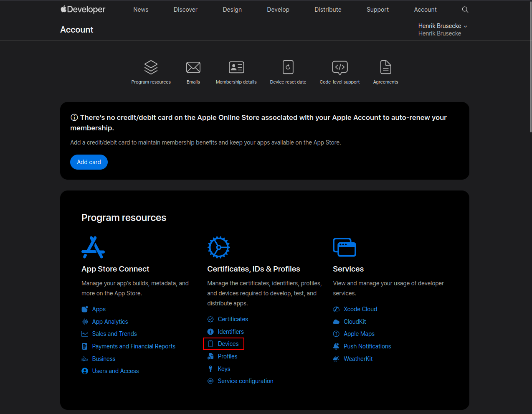Open the CloudKit link

[355, 322]
